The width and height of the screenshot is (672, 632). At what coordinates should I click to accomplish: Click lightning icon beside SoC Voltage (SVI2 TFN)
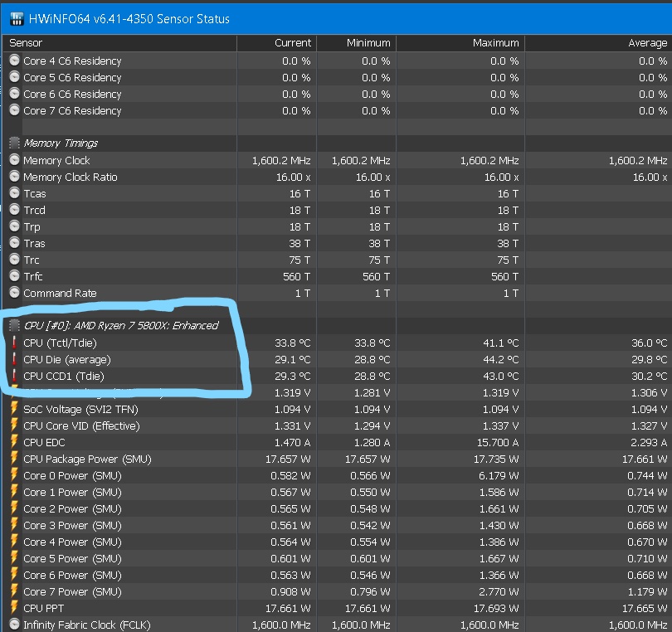click(x=14, y=409)
